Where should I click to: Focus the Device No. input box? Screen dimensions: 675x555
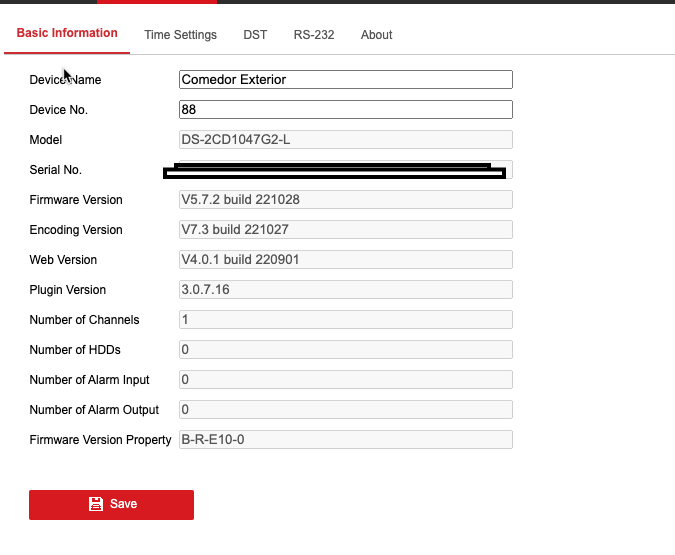(x=345, y=110)
